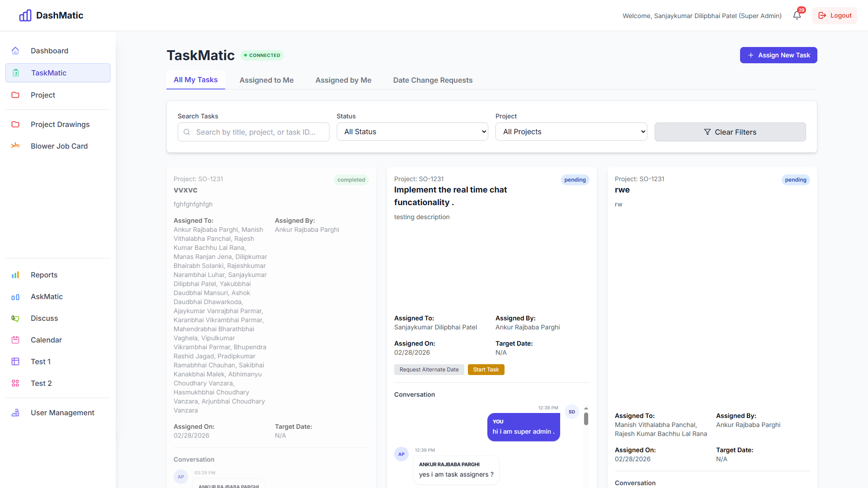Select the Reports bar chart icon
868x488 pixels.
(15, 275)
